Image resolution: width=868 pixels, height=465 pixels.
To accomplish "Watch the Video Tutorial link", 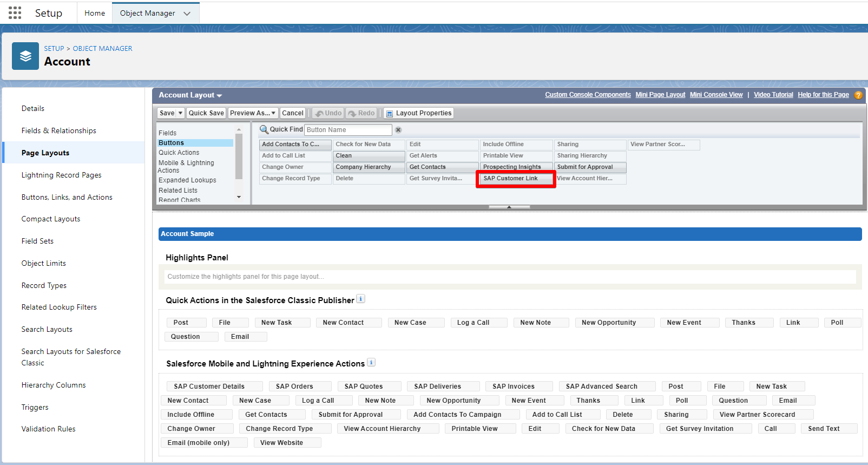I will tap(773, 95).
